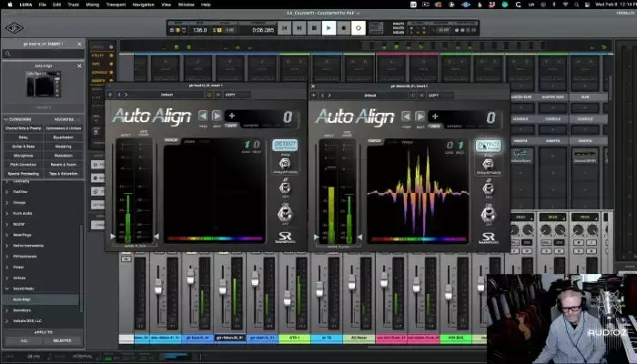Click NEXT arrow in left Auto Align plugin

click(217, 116)
